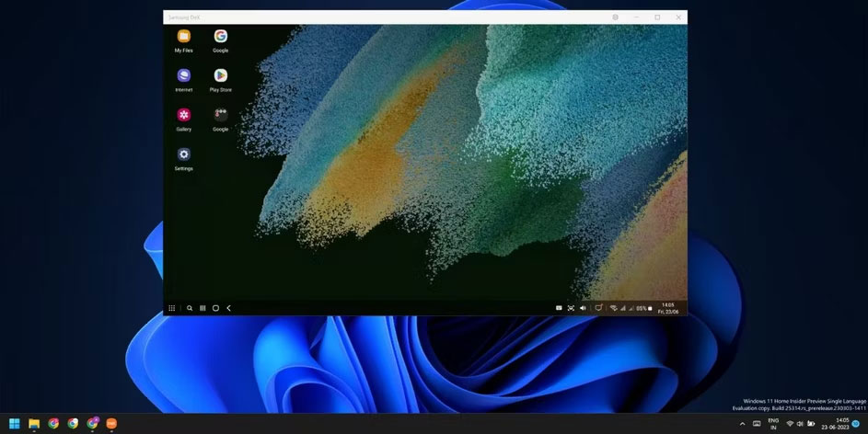Close the Samsung DeX window
The width and height of the screenshot is (868, 434).
click(678, 17)
